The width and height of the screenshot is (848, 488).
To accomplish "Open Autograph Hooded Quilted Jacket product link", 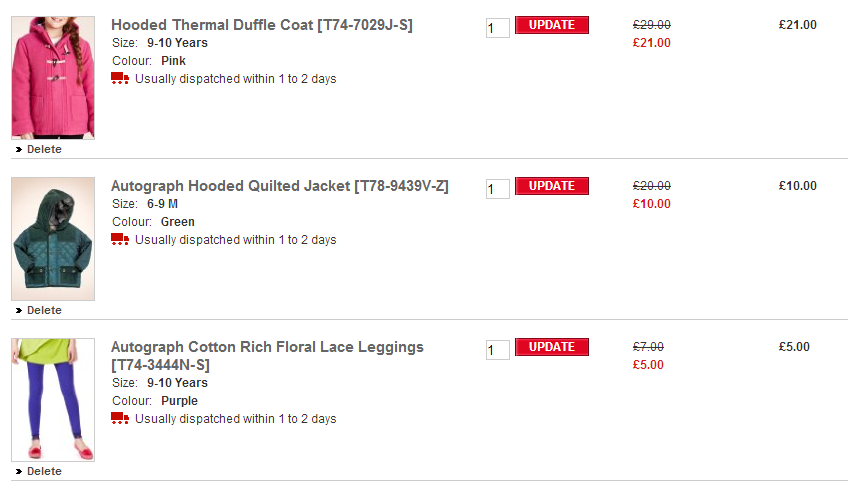I will [279, 186].
